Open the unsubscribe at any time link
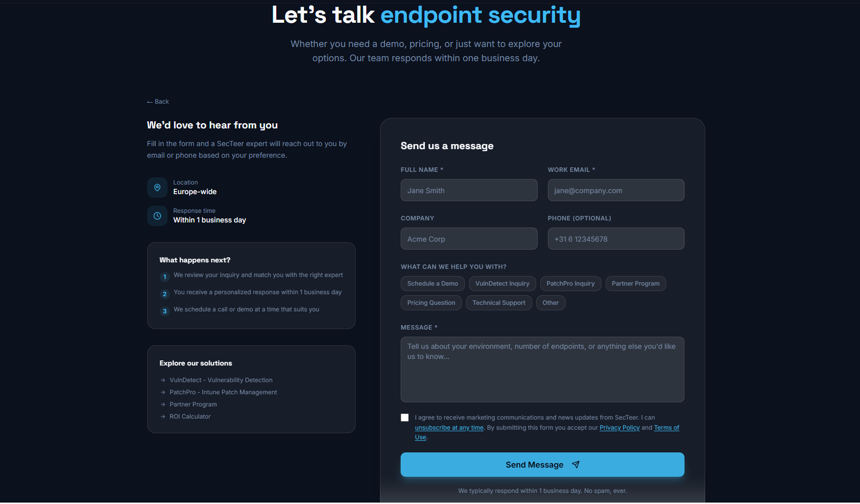This screenshot has height=504, width=860. pos(449,428)
